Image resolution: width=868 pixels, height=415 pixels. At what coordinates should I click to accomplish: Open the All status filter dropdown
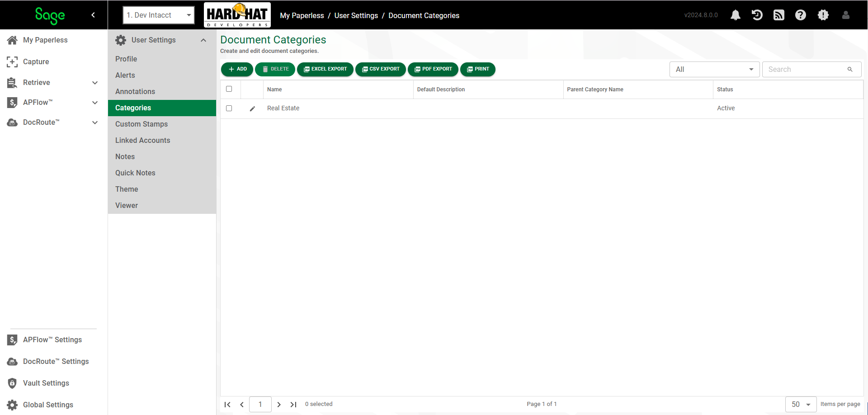(x=714, y=69)
